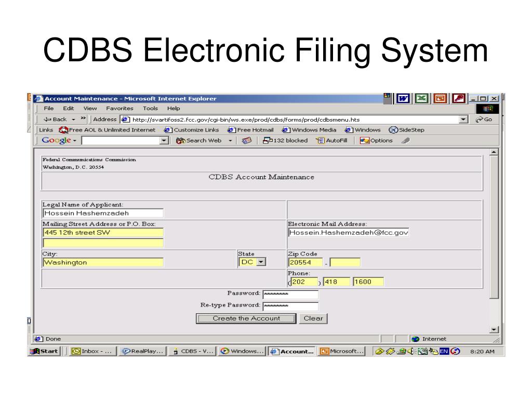Open Microsoft Word from the title bar icons
Image resolution: width=532 pixels, height=399 pixels.
403,98
